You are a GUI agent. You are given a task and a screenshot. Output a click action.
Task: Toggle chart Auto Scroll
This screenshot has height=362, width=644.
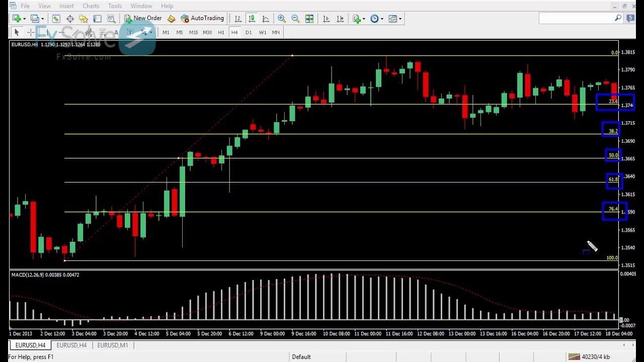[x=327, y=19]
